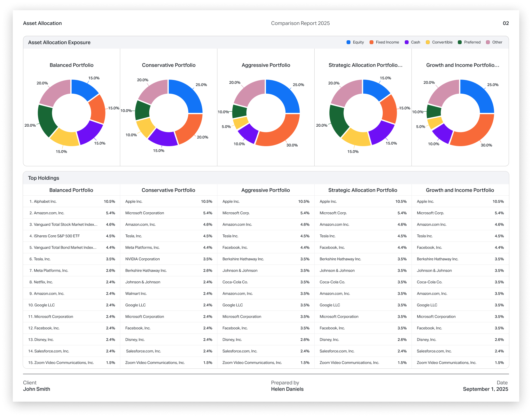Click the pink Other legend dot
Image resolution: width=532 pixels, height=417 pixels.
(488, 42)
